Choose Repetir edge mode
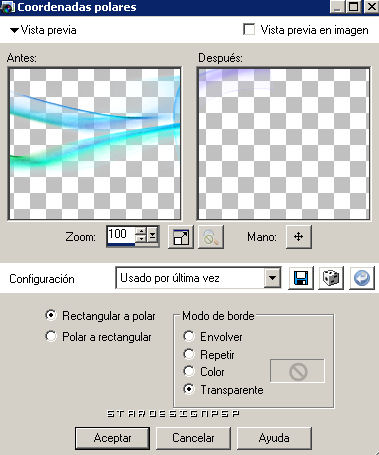The width and height of the screenshot is (379, 455). pyautogui.click(x=189, y=354)
